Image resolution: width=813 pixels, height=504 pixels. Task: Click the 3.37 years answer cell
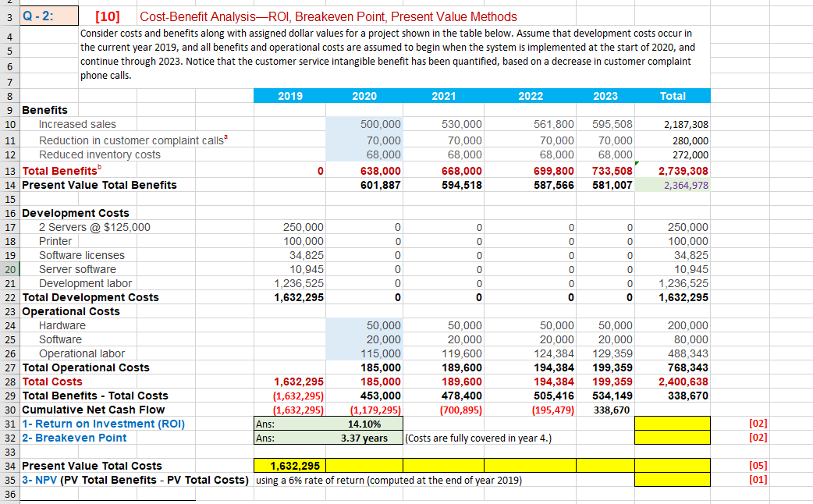[364, 438]
